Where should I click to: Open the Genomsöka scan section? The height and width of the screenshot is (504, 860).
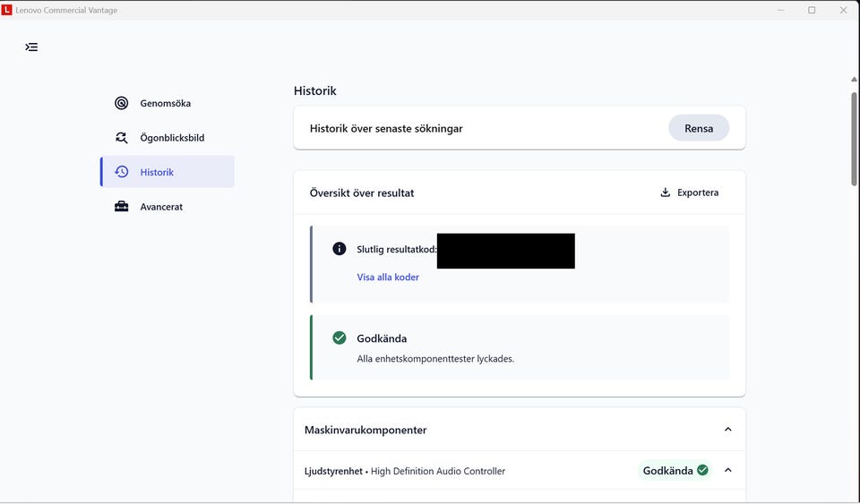(x=168, y=103)
